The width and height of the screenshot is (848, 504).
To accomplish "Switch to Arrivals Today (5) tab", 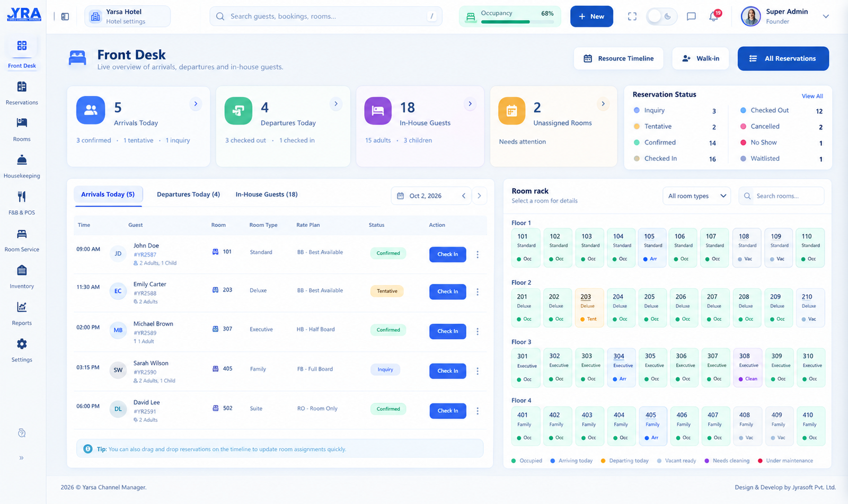I will (108, 194).
